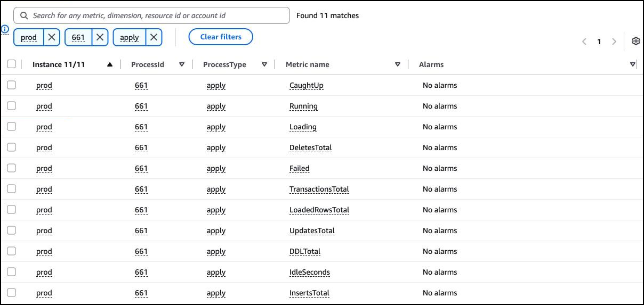Click the info icon beside the filters
Image resolution: width=644 pixels, height=305 pixels.
(x=5, y=29)
